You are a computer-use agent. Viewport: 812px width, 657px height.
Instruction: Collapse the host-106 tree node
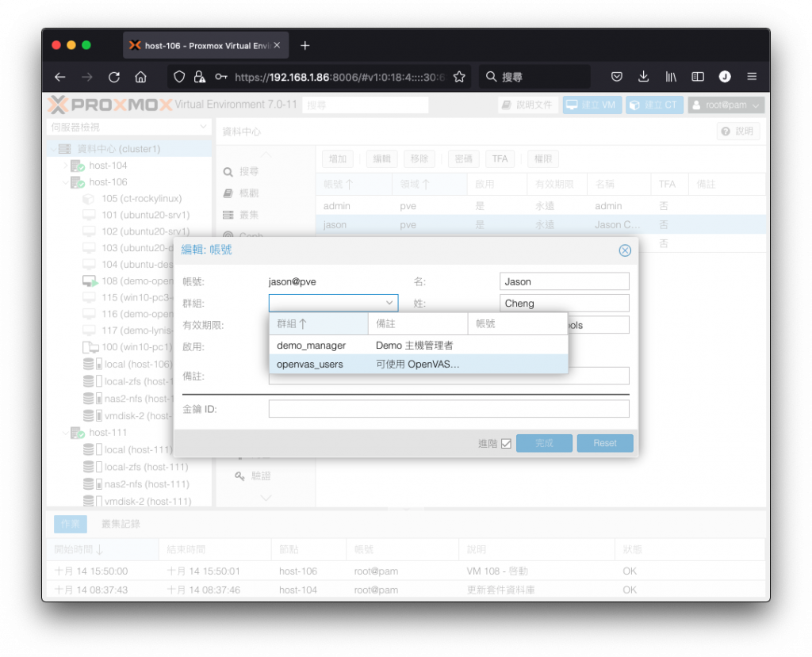click(x=65, y=182)
